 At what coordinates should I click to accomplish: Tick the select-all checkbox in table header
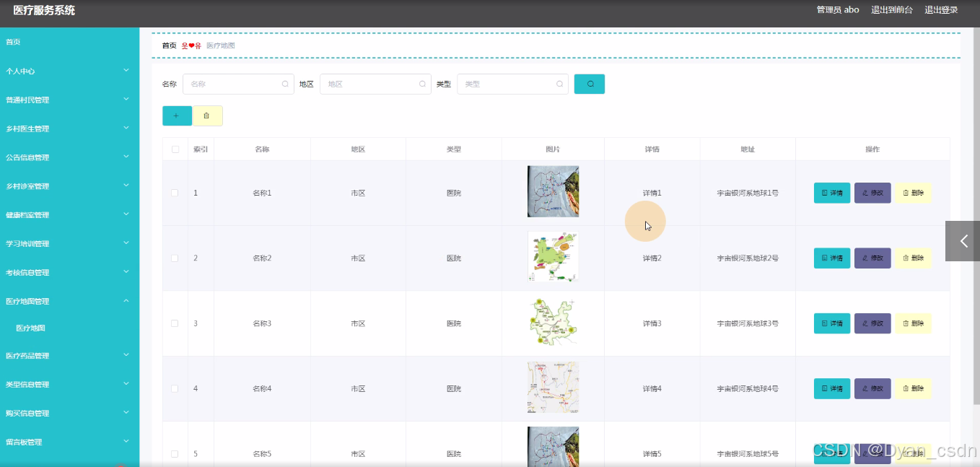[175, 149]
